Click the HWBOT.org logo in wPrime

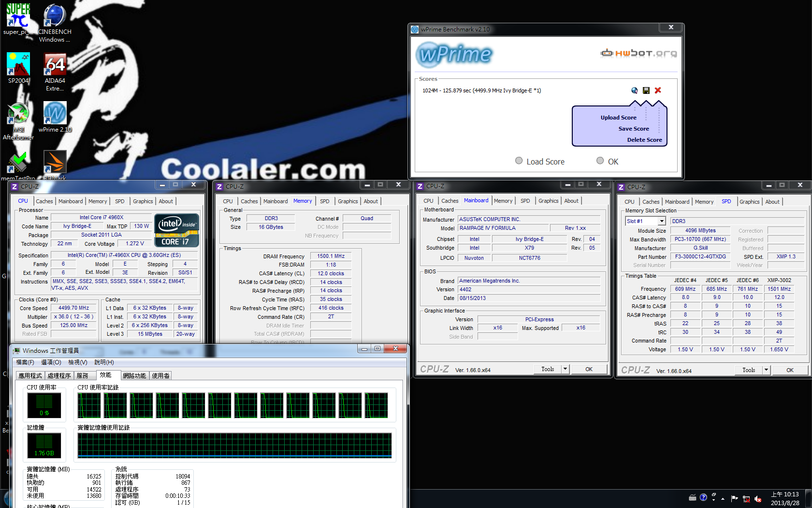click(x=638, y=53)
